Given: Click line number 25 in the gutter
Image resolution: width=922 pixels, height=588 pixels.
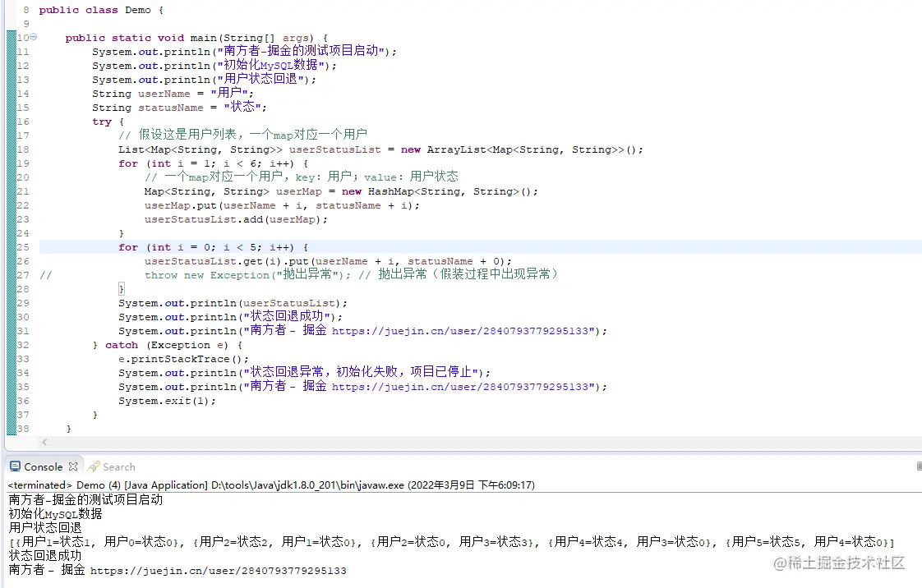Looking at the screenshot, I should tap(23, 247).
